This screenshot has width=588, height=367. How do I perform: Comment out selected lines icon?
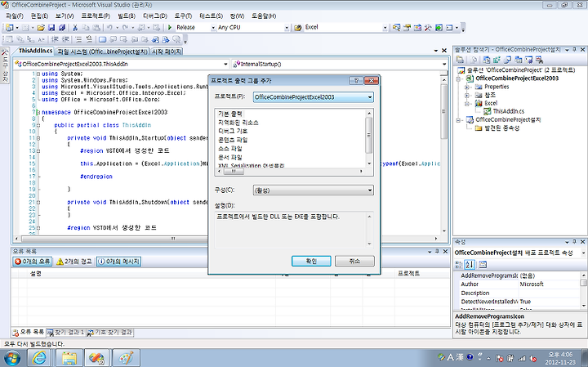point(78,39)
